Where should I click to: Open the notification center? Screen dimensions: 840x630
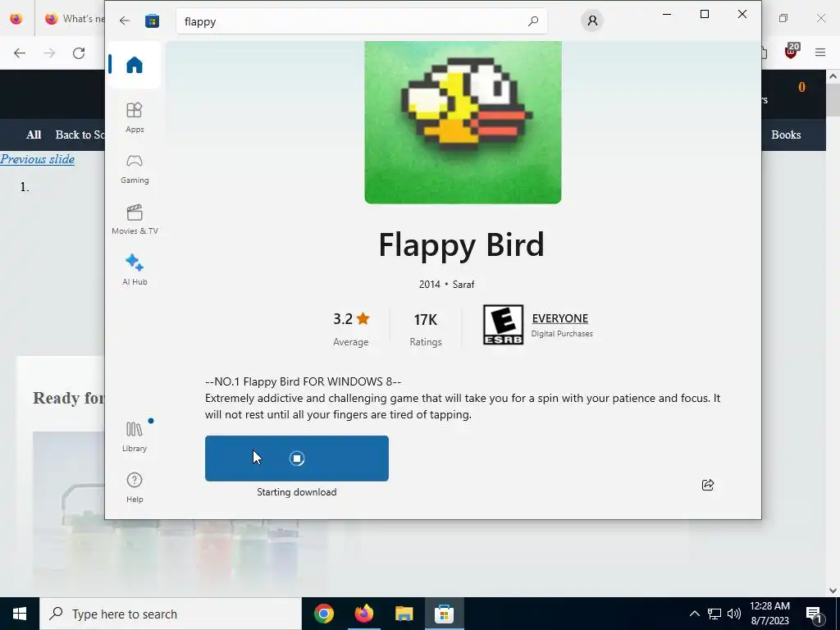814,614
